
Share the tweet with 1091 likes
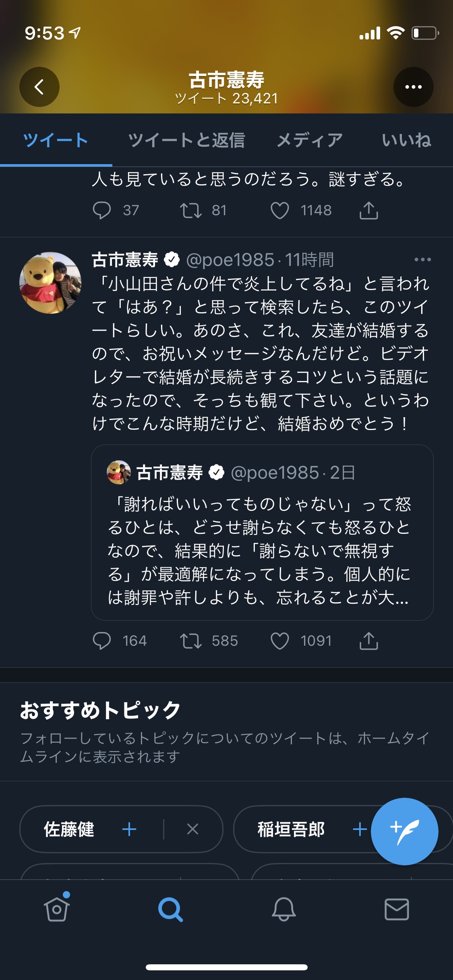tap(368, 640)
